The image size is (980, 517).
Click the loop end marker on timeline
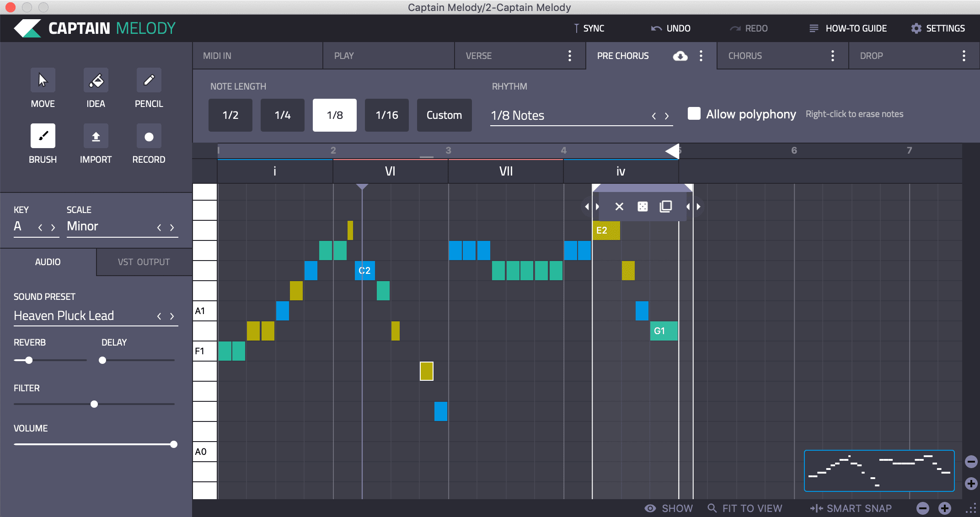point(672,151)
